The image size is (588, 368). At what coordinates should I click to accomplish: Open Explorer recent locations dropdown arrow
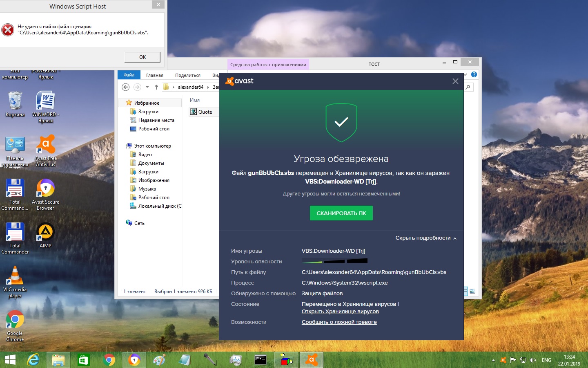pos(147,87)
